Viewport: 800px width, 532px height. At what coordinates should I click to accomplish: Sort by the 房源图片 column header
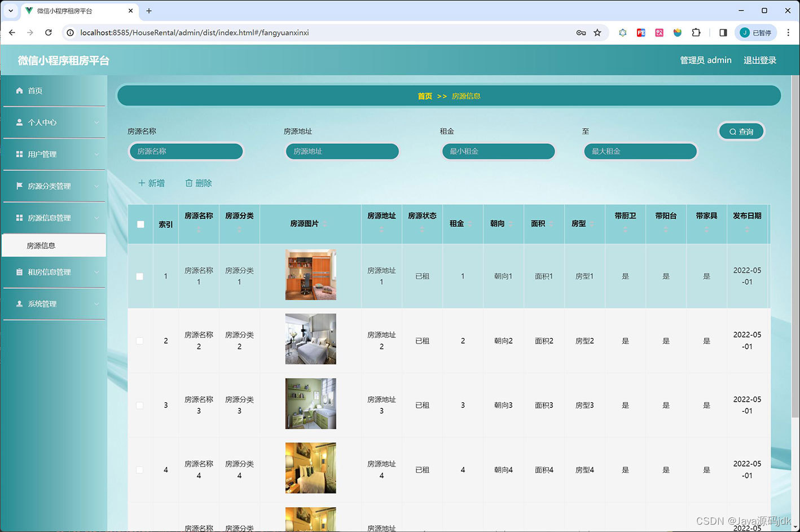tap(310, 224)
